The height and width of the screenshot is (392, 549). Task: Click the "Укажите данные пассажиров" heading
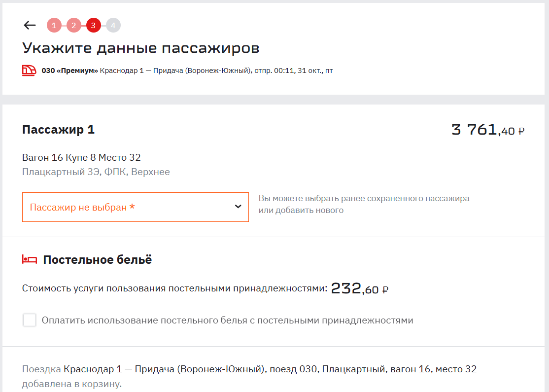[140, 48]
